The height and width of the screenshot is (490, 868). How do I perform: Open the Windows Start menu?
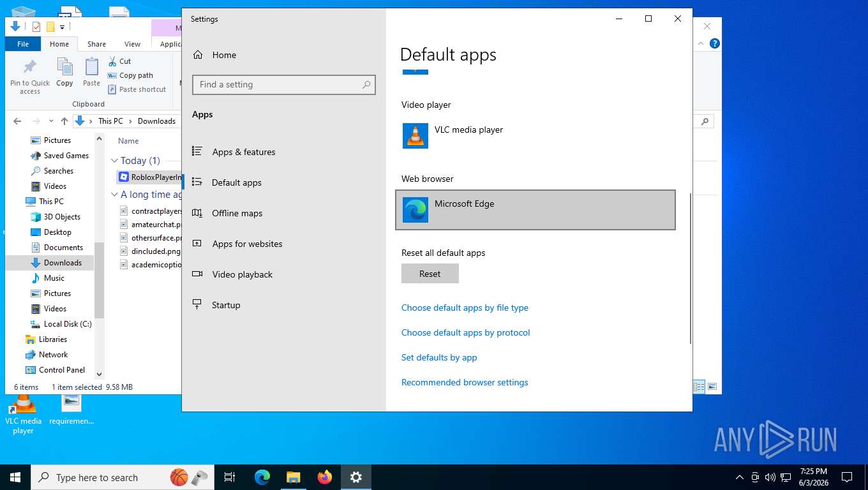coord(15,477)
